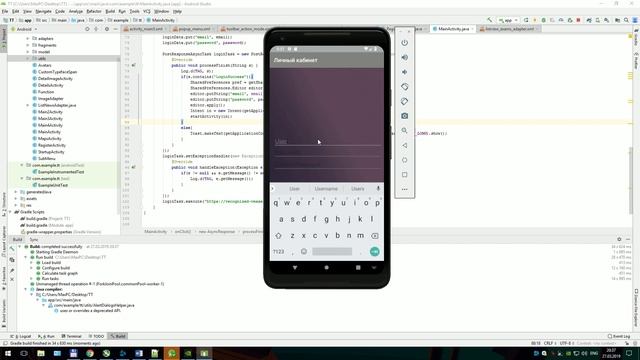640x360 pixels.
Task: Open emulator extended controls (three dots)
Action: tap(404, 189)
